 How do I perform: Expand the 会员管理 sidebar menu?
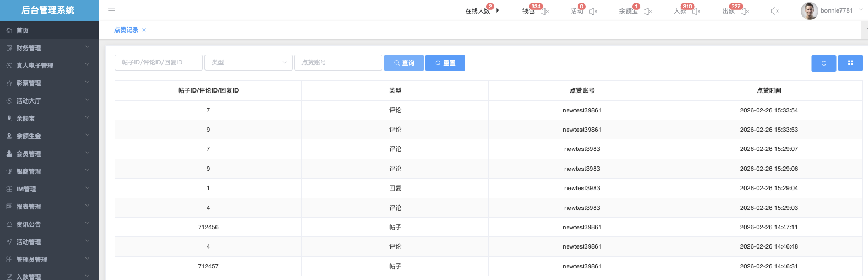(x=49, y=154)
